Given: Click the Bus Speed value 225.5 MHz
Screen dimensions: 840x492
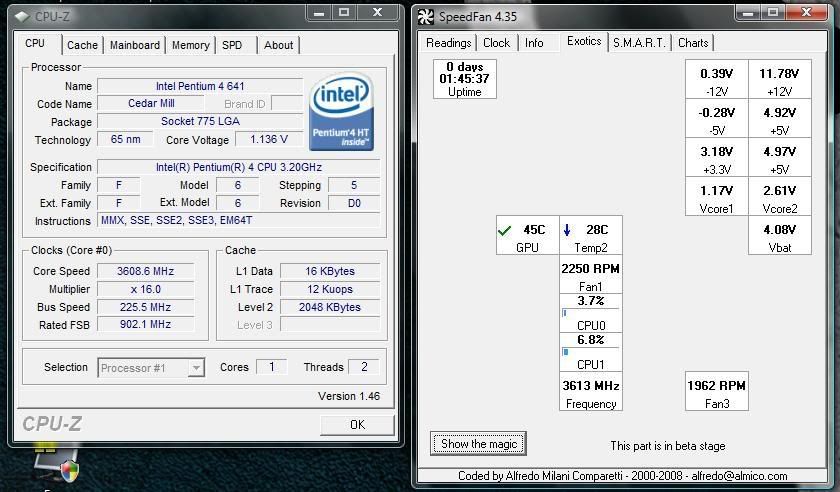Looking at the screenshot, I should tap(146, 307).
